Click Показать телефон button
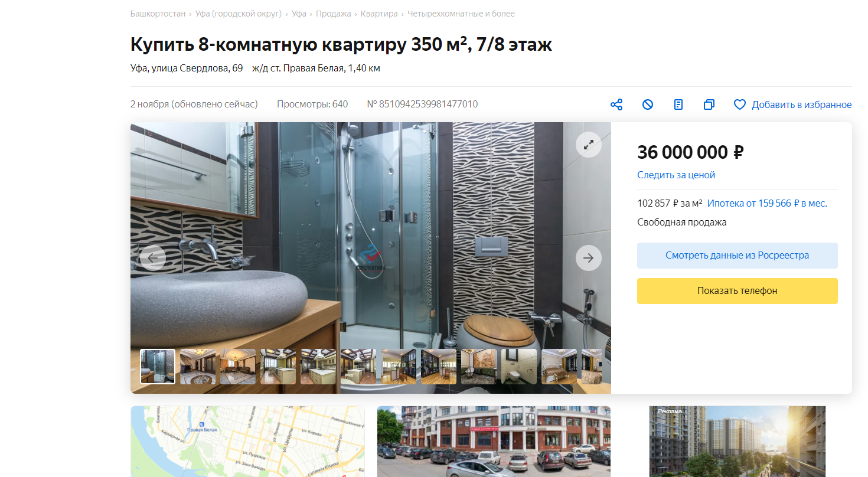 [x=738, y=291]
